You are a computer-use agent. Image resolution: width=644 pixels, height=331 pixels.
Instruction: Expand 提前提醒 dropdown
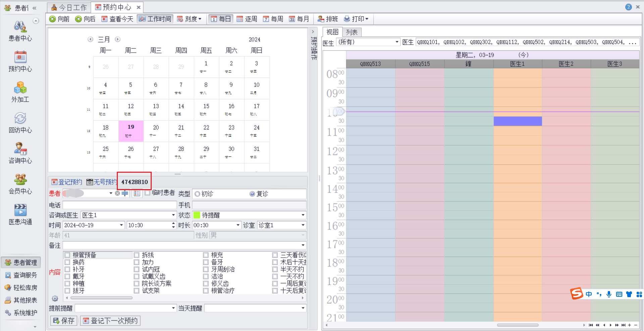[174, 308]
